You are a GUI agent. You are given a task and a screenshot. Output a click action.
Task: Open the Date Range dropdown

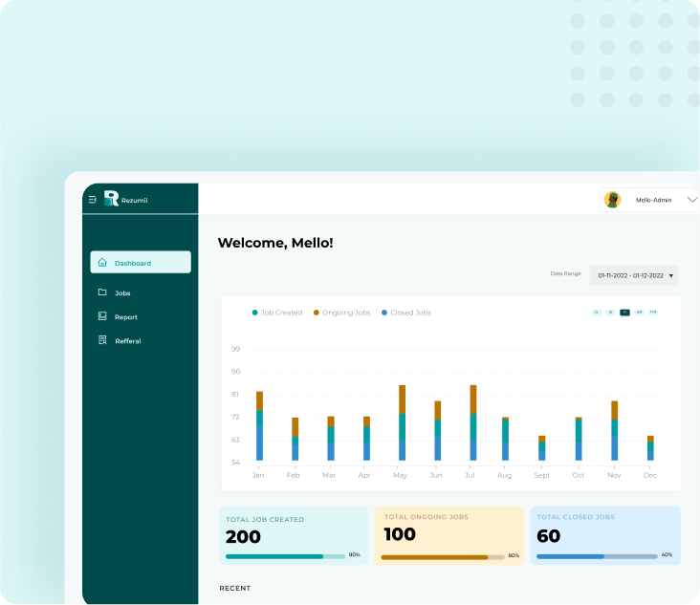635,275
